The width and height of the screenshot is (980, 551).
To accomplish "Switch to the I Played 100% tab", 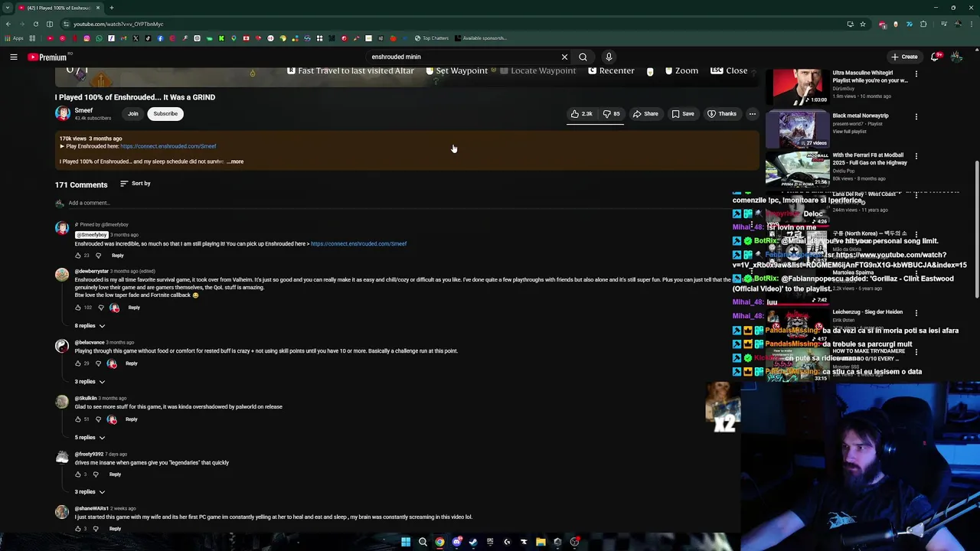I will [60, 8].
